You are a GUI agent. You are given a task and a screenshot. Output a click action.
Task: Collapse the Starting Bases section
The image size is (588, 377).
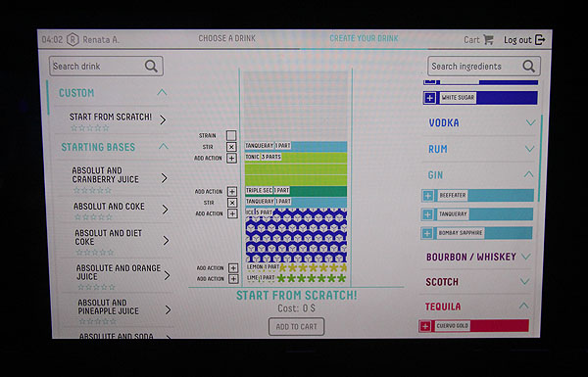[x=163, y=147]
